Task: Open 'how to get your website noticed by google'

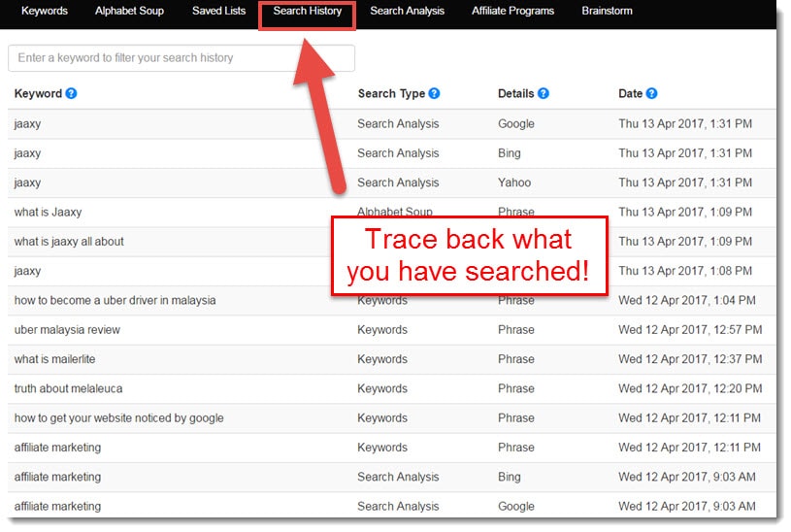Action: point(119,417)
